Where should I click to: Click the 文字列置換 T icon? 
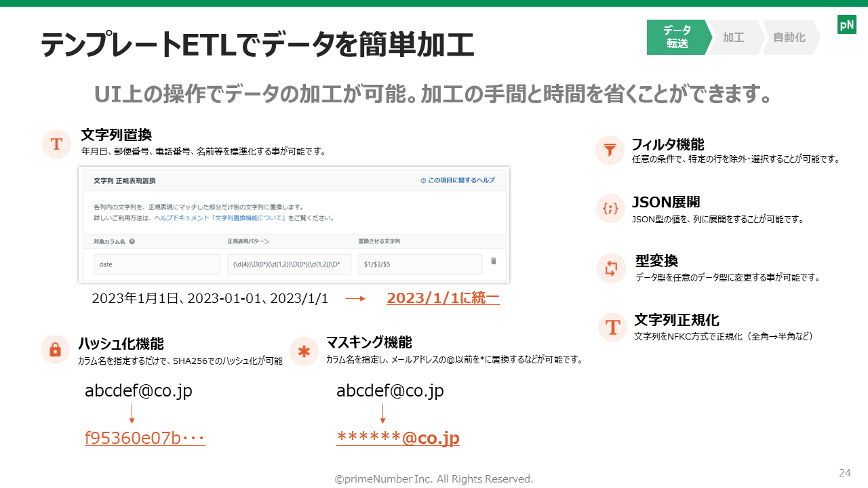point(56,144)
